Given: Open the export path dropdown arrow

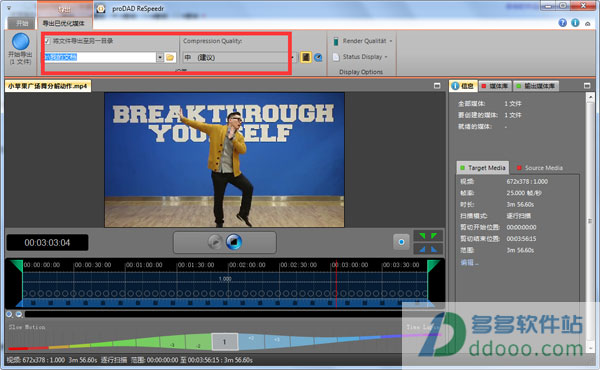Looking at the screenshot, I should 160,57.
